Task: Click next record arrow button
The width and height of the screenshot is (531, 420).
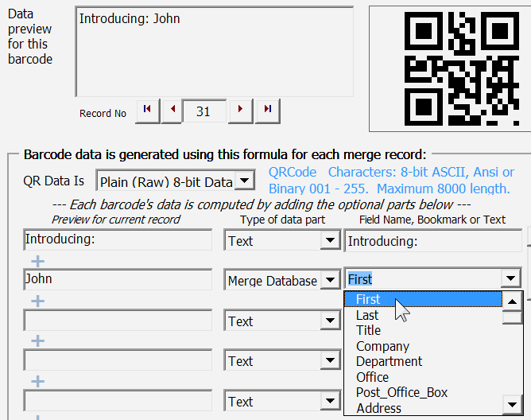Action: tap(241, 111)
